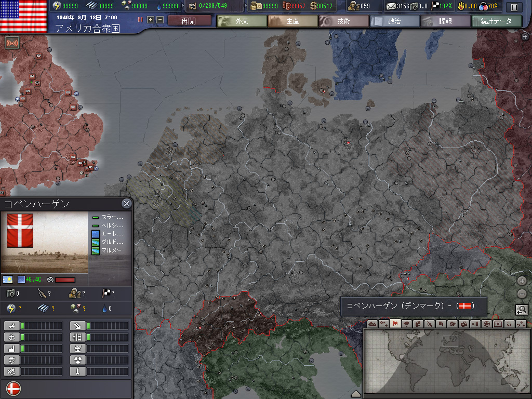Click the manpower value 659
The image size is (532, 399).
coord(365,6)
